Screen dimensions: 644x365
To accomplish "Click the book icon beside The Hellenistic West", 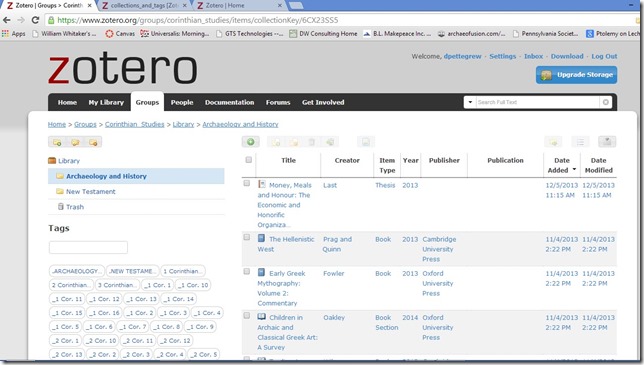I will click(261, 238).
